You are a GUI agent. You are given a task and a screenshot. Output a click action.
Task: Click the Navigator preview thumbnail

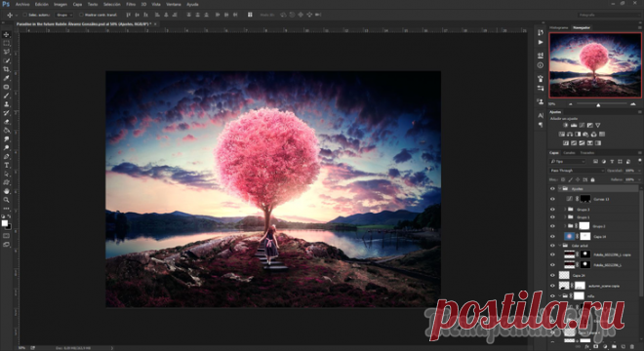pos(595,65)
